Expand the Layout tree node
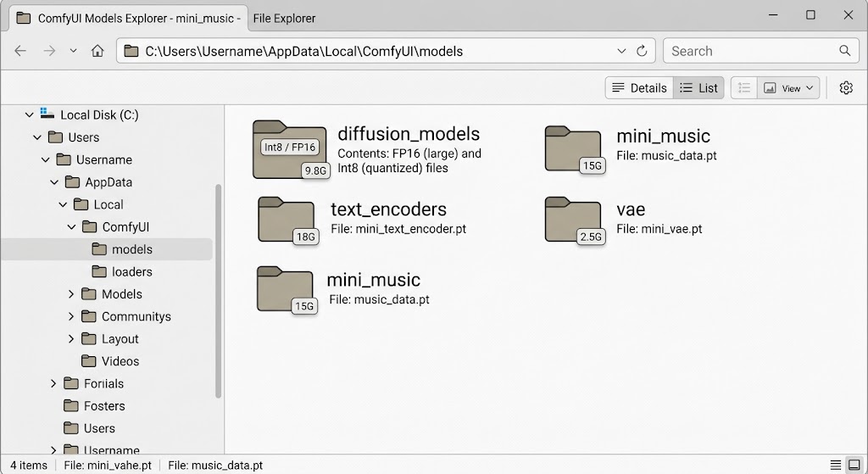This screenshot has height=474, width=868. tap(71, 339)
